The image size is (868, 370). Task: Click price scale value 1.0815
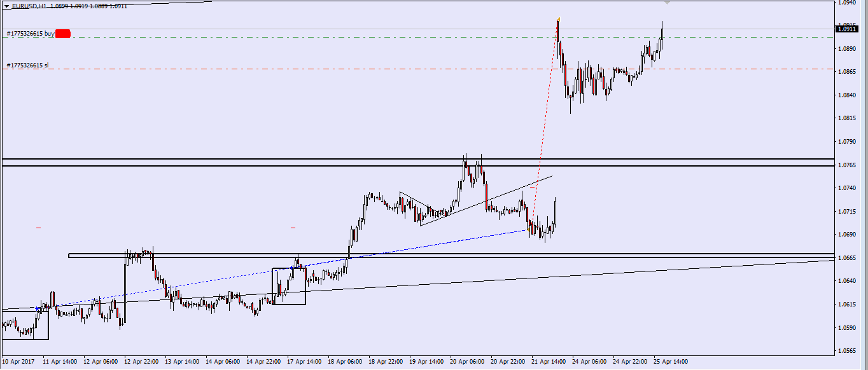846,118
